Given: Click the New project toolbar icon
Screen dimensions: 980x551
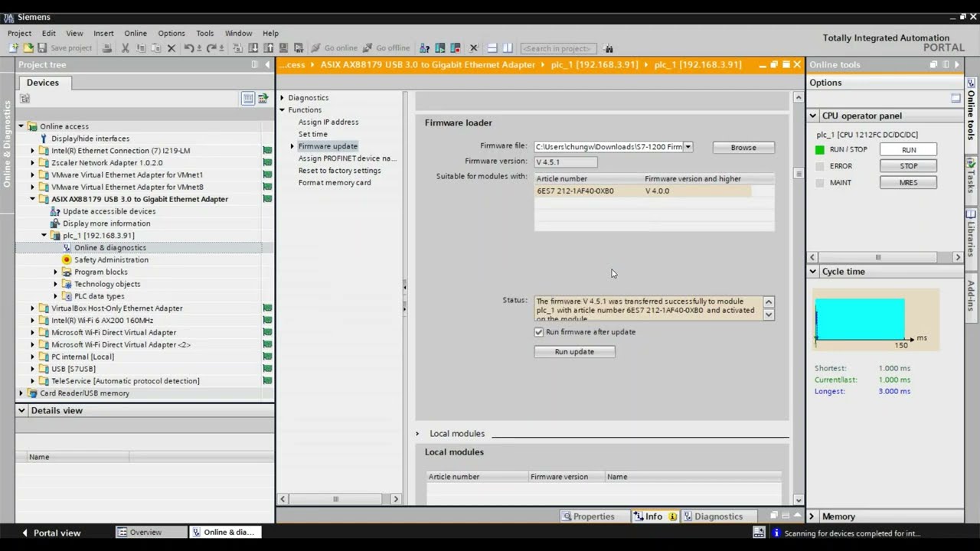Looking at the screenshot, I should [x=13, y=47].
